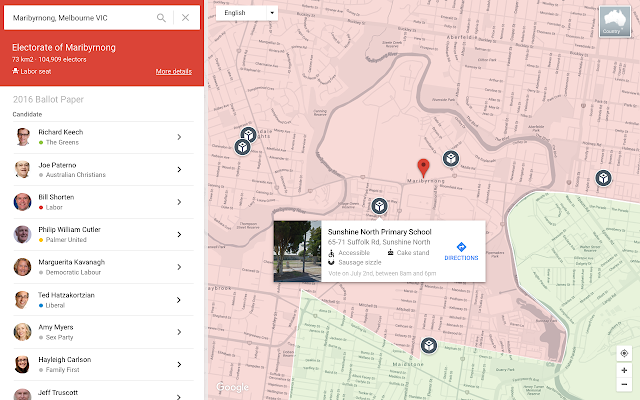Zoom in the map with plus button

click(x=624, y=370)
